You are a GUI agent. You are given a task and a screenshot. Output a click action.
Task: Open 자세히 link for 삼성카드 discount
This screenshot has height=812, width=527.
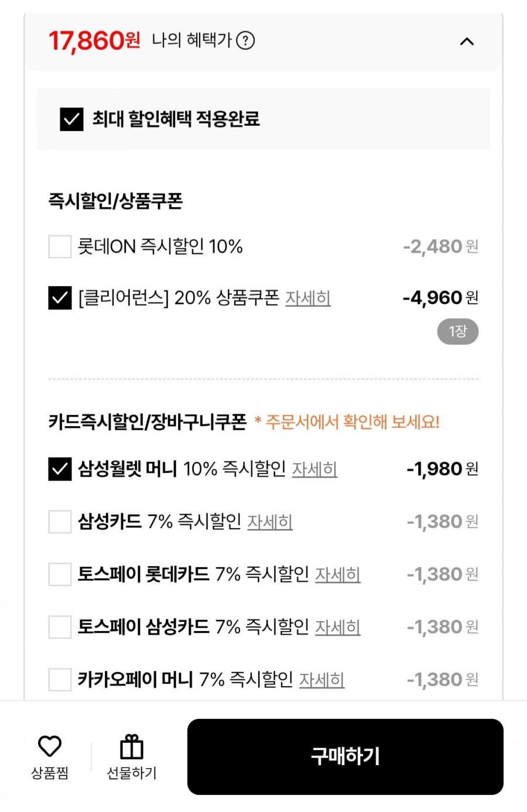(270, 522)
